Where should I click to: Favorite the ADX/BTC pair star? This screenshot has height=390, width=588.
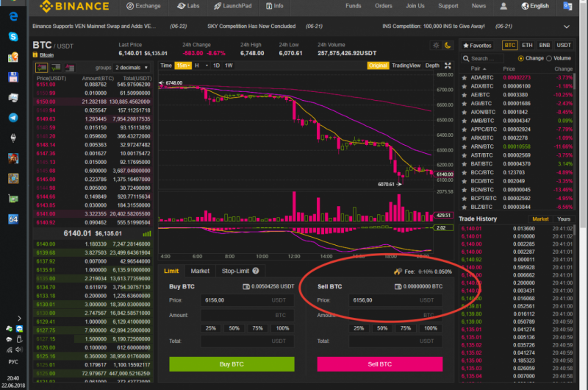(465, 86)
